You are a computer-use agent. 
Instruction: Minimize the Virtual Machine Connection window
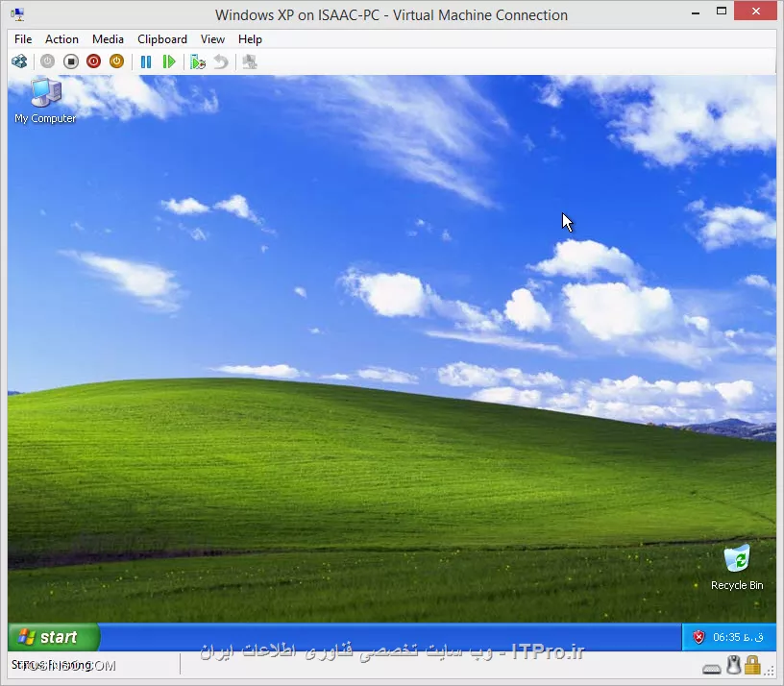coord(696,12)
